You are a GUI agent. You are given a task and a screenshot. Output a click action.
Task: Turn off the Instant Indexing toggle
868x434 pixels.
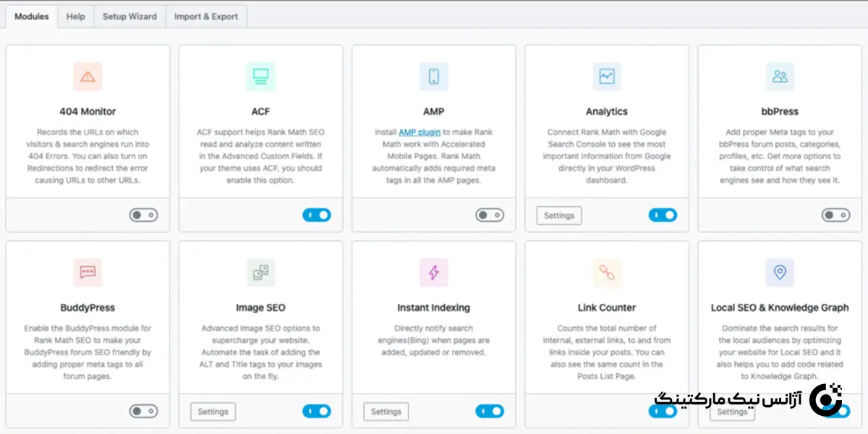point(490,412)
